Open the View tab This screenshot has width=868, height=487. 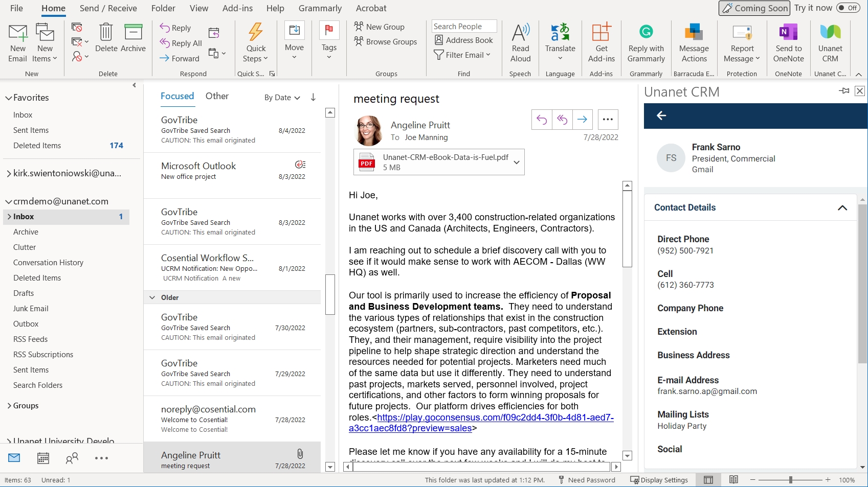(198, 8)
